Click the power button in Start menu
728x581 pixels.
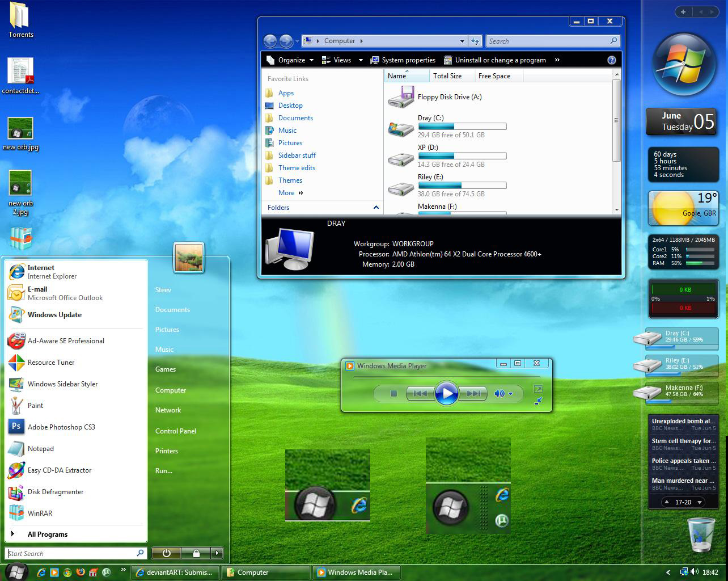pos(167,553)
